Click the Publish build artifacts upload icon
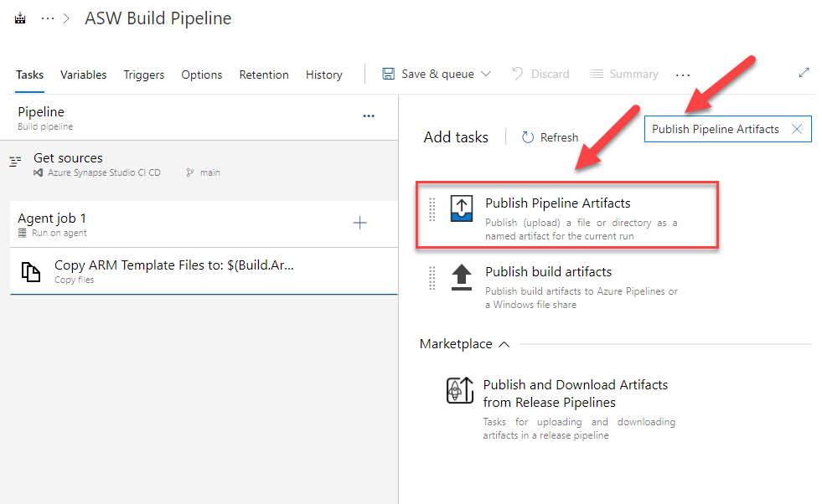The height and width of the screenshot is (504, 822). 462,277
